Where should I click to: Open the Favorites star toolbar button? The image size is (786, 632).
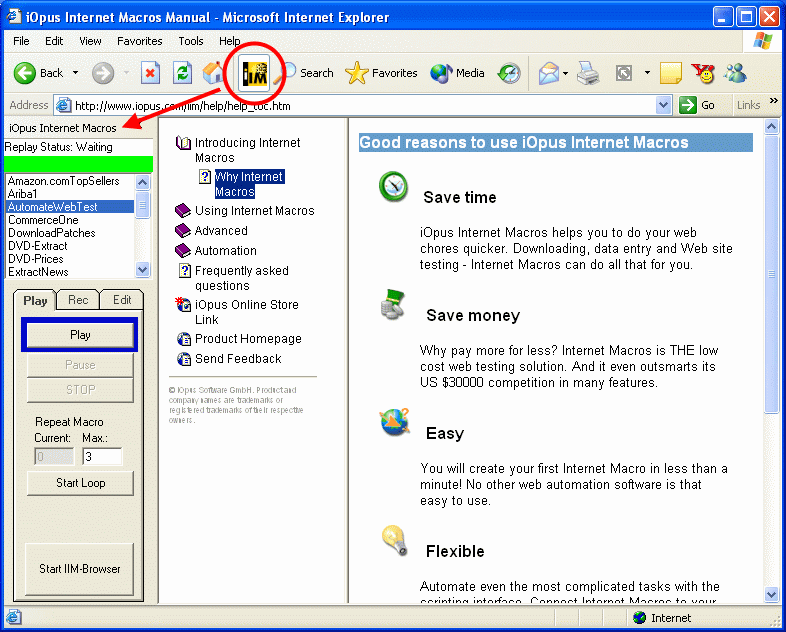[x=381, y=73]
